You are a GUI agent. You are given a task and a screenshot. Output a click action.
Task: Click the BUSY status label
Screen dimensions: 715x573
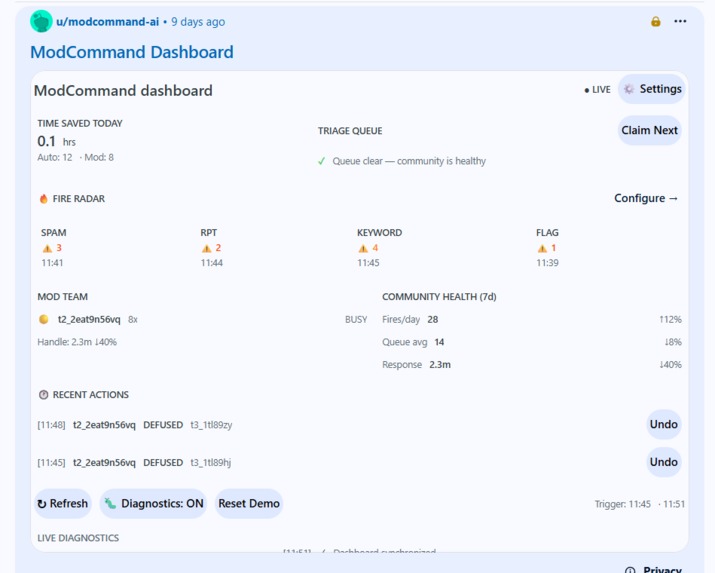coord(356,320)
